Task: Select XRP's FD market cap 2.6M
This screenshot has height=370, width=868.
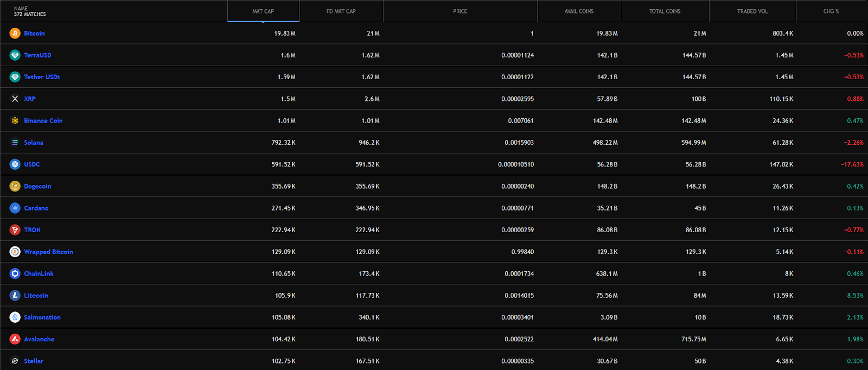Action: tap(372, 99)
